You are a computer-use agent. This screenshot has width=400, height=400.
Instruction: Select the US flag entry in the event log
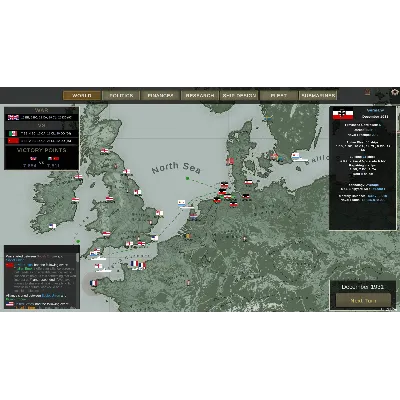pyautogui.click(x=10, y=304)
